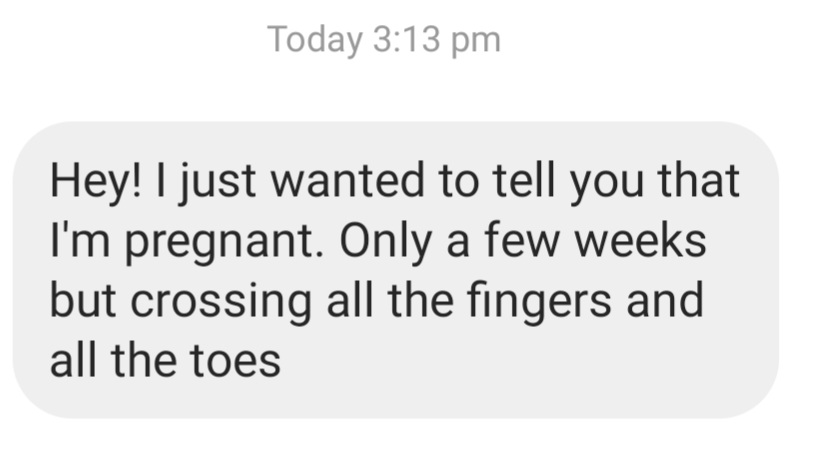Screen dimensions: 817x456
Task: Click the word "I'm" starting second line
Action: coord(80,241)
